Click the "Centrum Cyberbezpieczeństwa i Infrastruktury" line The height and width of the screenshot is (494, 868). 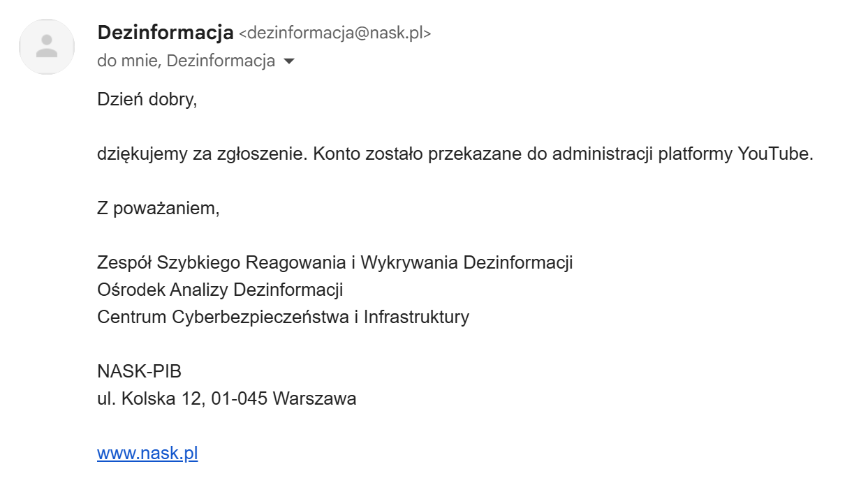pyautogui.click(x=283, y=317)
